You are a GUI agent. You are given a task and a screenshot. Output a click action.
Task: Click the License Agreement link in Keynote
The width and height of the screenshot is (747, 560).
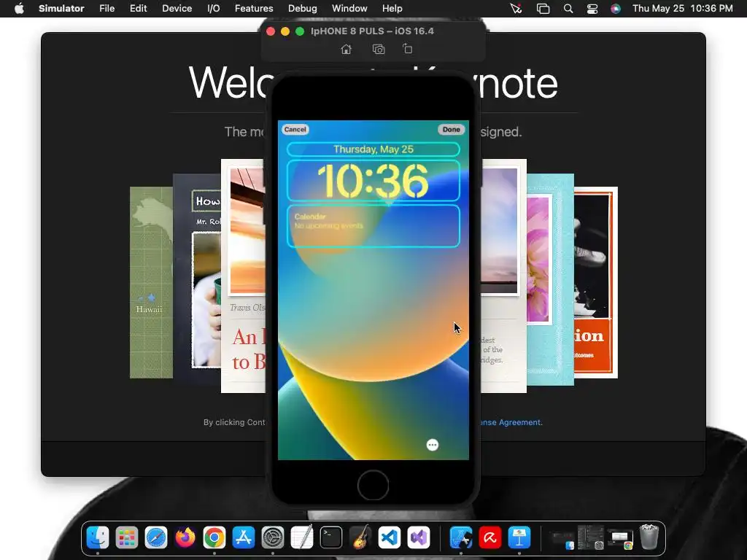point(511,422)
